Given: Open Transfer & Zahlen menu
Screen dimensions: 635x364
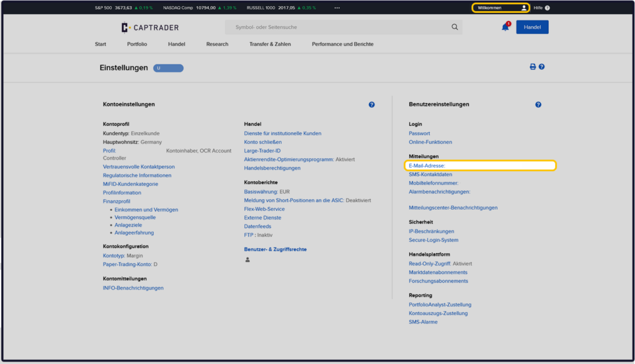Looking at the screenshot, I should (270, 44).
